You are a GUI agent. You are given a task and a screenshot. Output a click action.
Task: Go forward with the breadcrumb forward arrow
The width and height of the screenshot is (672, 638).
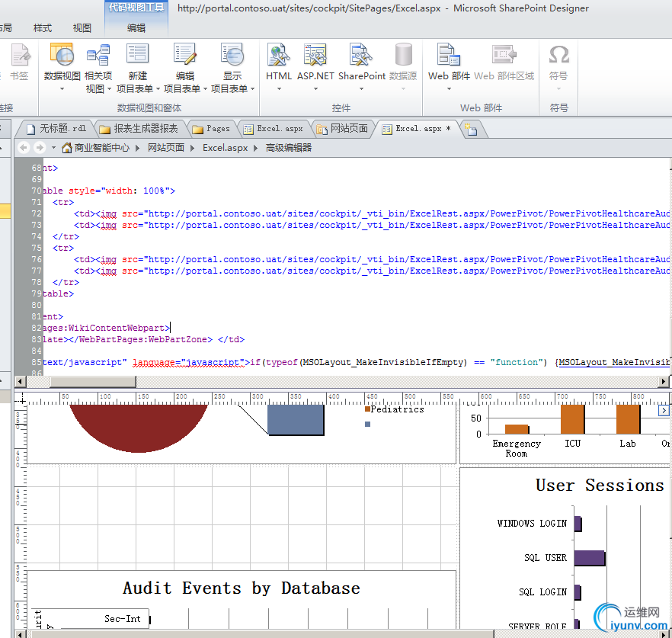pos(40,148)
